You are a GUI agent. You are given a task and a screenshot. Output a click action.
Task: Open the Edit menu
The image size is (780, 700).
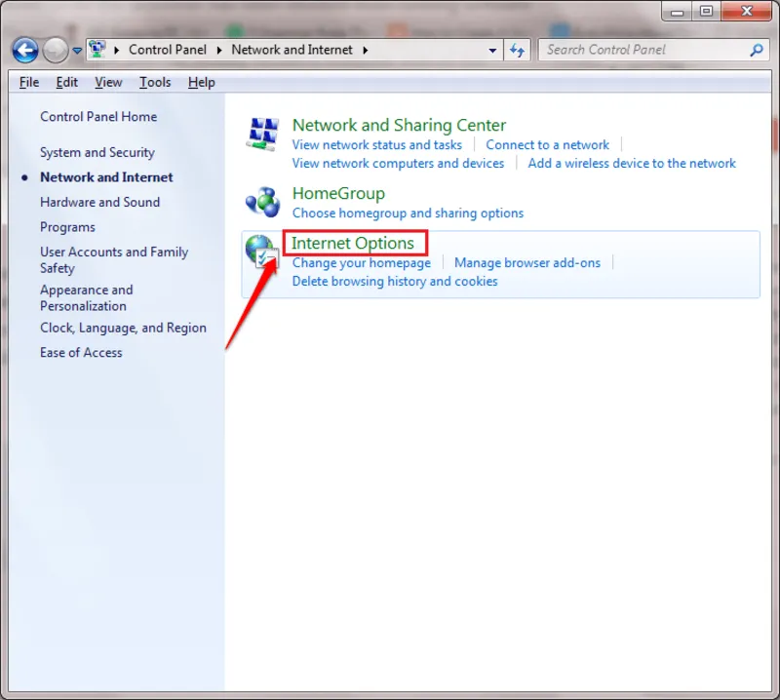(x=66, y=82)
